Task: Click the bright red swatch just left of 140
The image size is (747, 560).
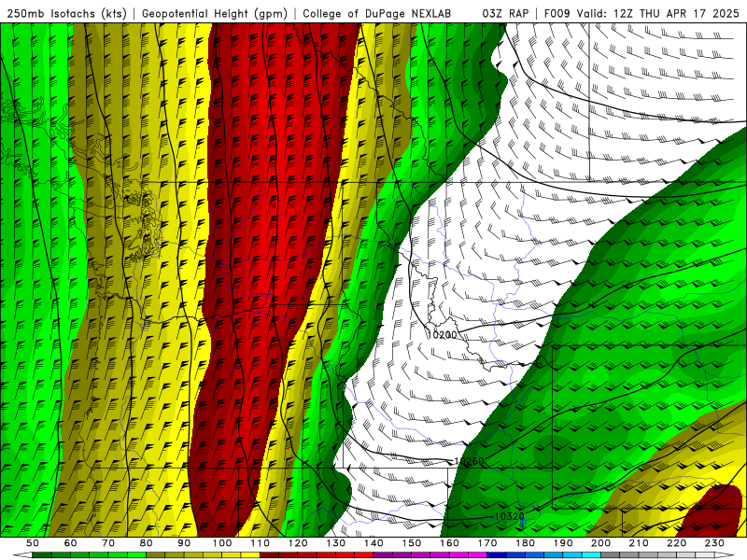Action: tap(364, 554)
